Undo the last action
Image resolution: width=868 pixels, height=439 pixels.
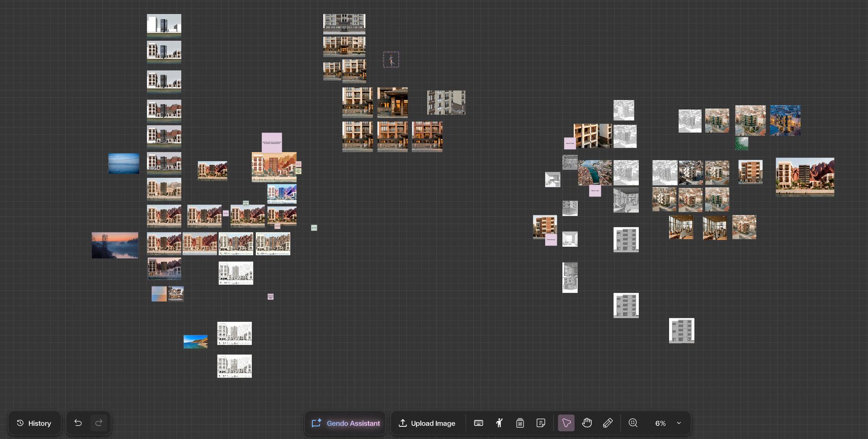pyautogui.click(x=78, y=423)
